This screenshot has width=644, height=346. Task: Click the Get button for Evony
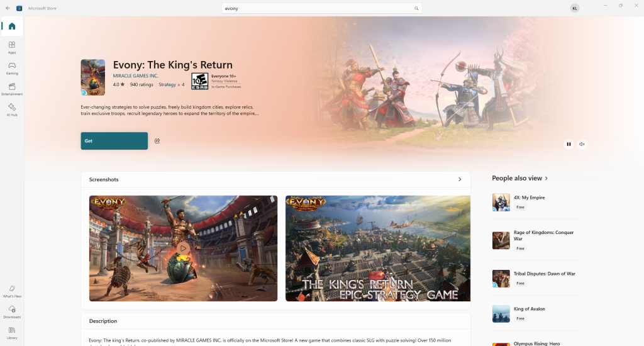click(114, 141)
